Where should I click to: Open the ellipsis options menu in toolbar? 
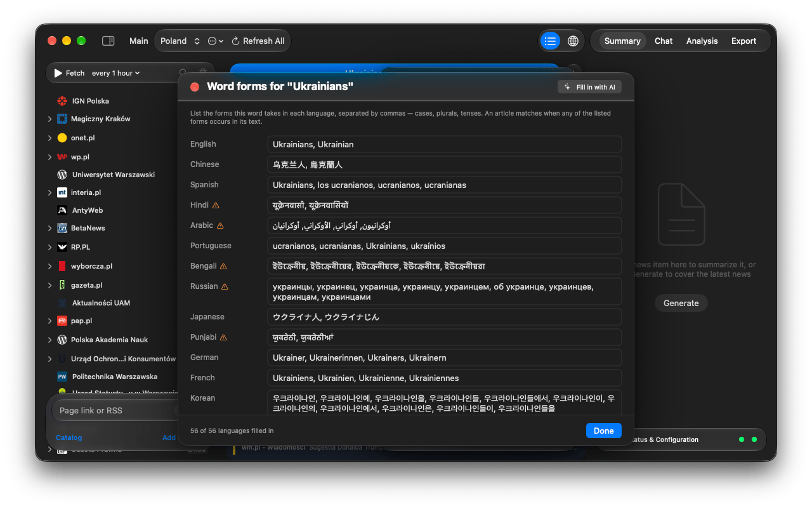(216, 41)
